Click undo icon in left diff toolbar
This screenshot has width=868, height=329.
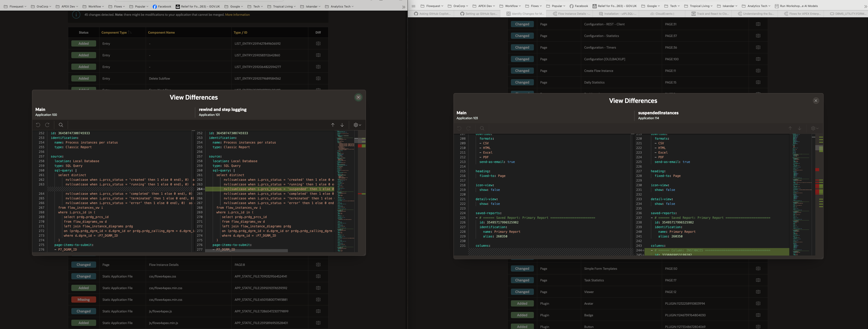click(x=38, y=125)
